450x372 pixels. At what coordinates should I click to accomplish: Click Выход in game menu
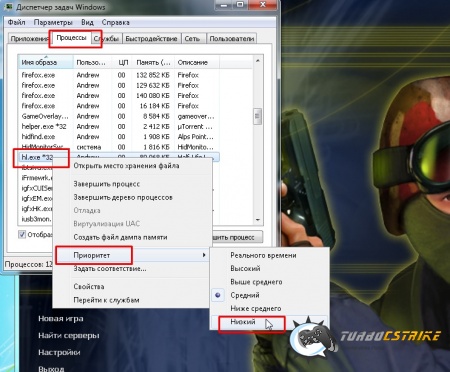[x=51, y=369]
